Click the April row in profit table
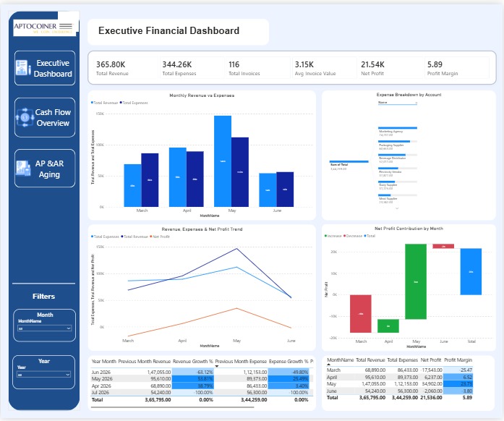The image size is (504, 421). 400,378
